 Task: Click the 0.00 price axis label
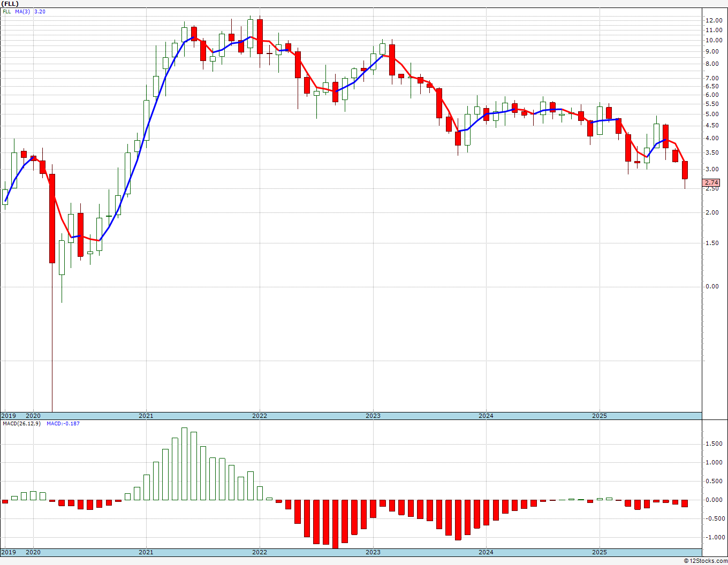pos(712,287)
